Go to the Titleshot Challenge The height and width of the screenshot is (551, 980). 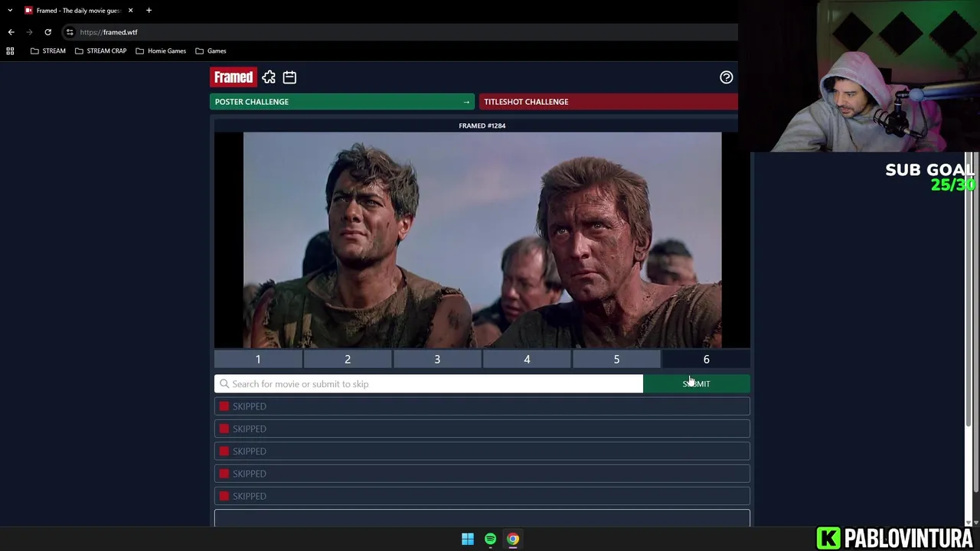click(608, 102)
